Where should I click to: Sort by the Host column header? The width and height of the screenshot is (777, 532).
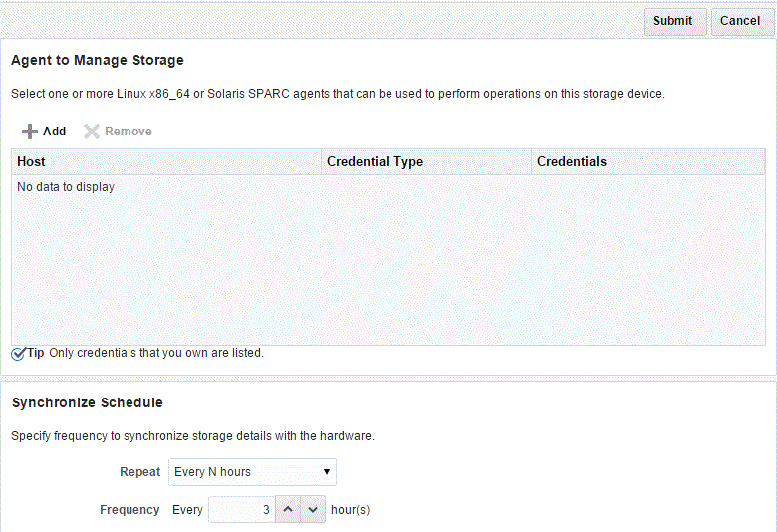coord(32,162)
